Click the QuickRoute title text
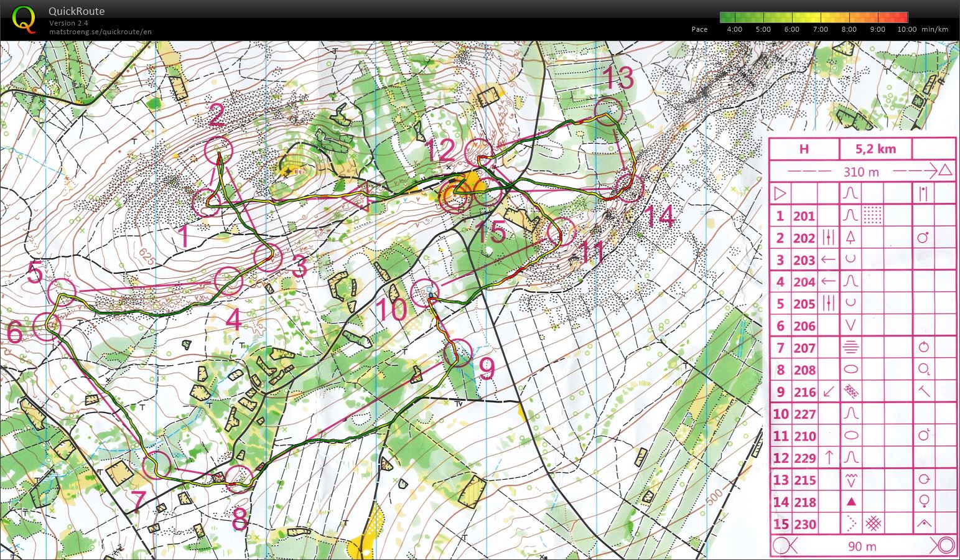 (x=77, y=11)
